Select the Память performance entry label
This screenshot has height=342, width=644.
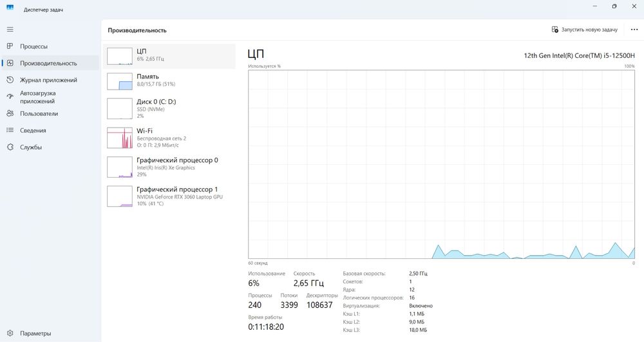(x=148, y=77)
